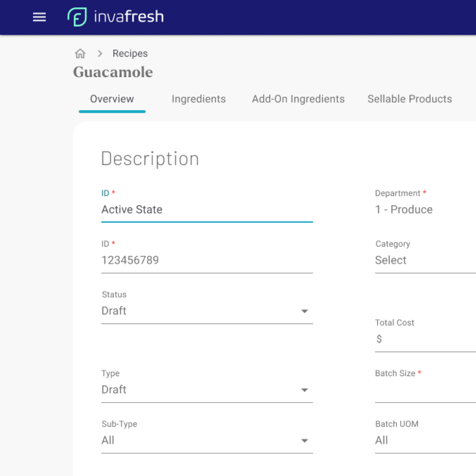This screenshot has width=476, height=476.
Task: Open the Batch UOM dropdown
Action: tap(423, 440)
